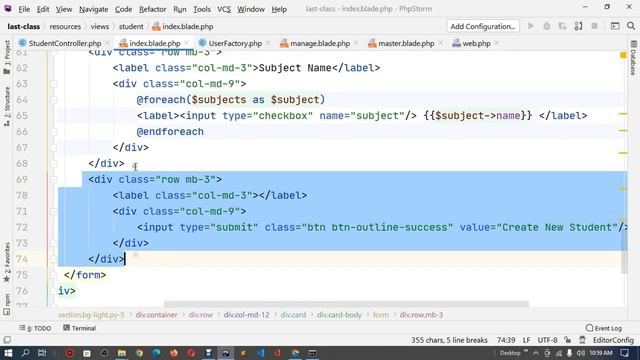
Task: Open the Event Log
Action: tap(604, 328)
